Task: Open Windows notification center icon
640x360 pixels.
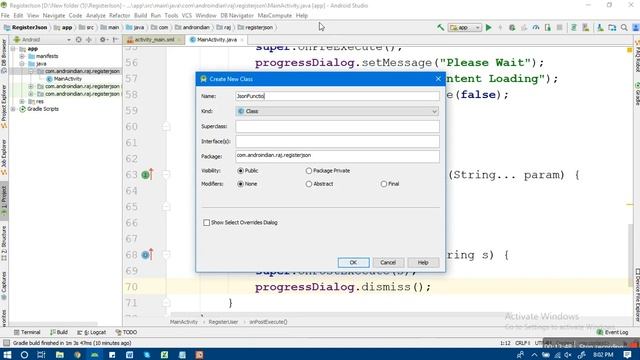Action: coord(627,355)
